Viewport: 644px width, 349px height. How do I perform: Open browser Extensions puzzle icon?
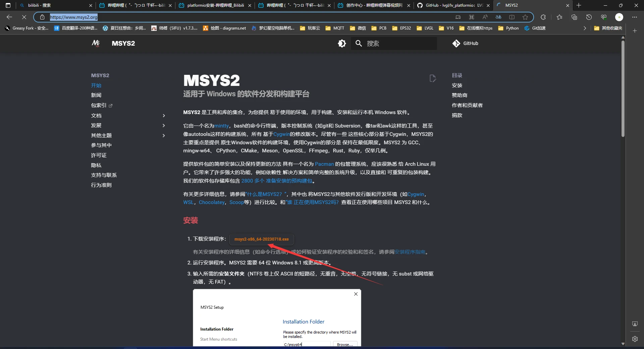[543, 17]
